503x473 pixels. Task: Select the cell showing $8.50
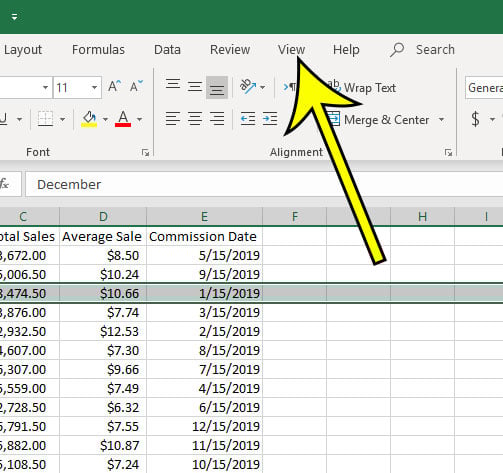click(103, 255)
